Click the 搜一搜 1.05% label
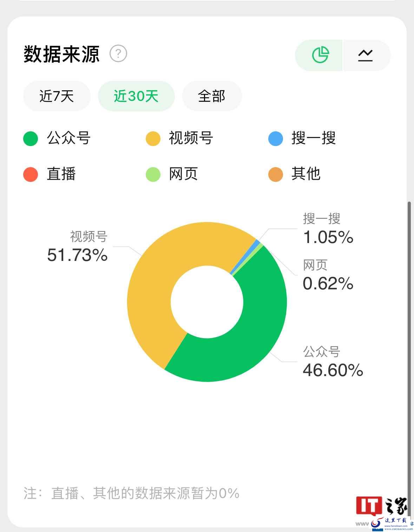The image size is (414, 532). [x=328, y=229]
